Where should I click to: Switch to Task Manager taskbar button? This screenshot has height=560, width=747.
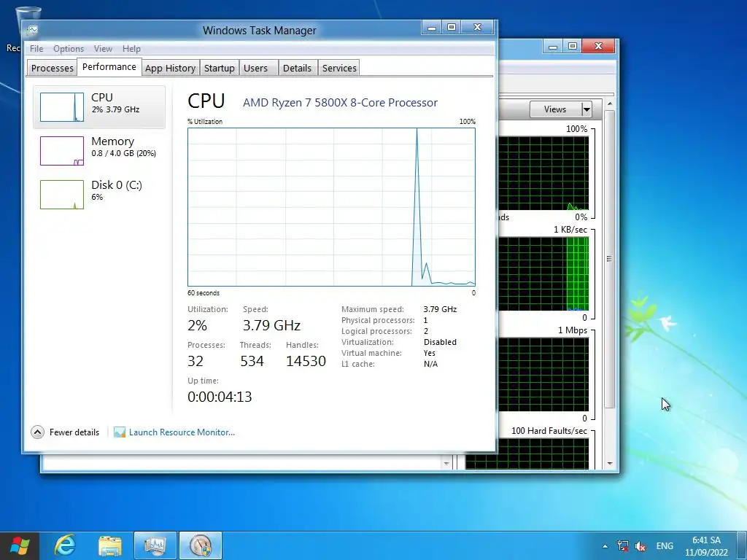[x=155, y=545]
